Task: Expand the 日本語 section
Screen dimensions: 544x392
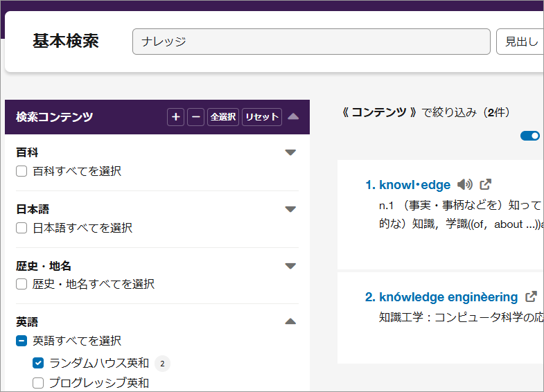Action: click(x=290, y=209)
